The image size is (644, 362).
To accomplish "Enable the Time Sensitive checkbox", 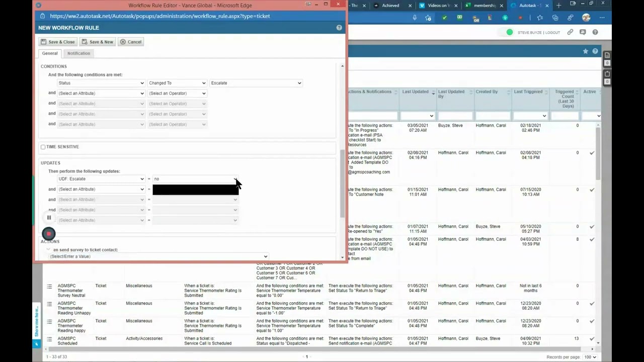I will pyautogui.click(x=43, y=147).
